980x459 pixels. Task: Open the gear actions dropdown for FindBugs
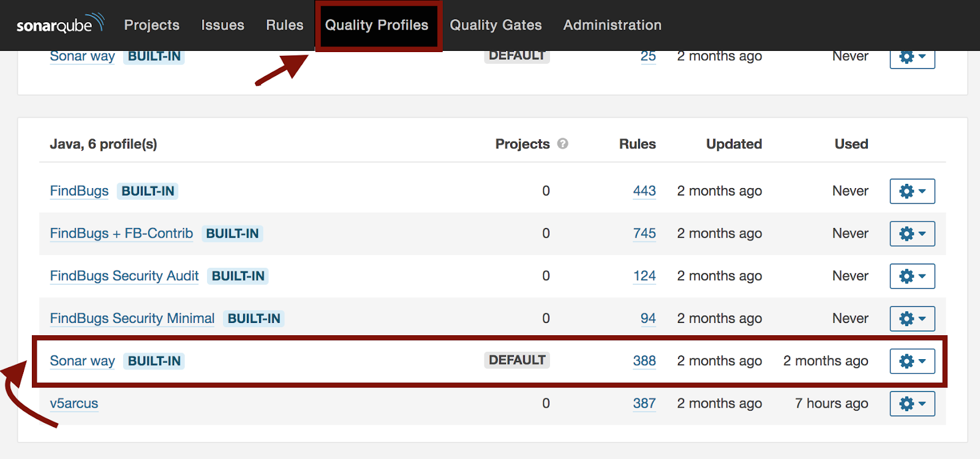(912, 191)
